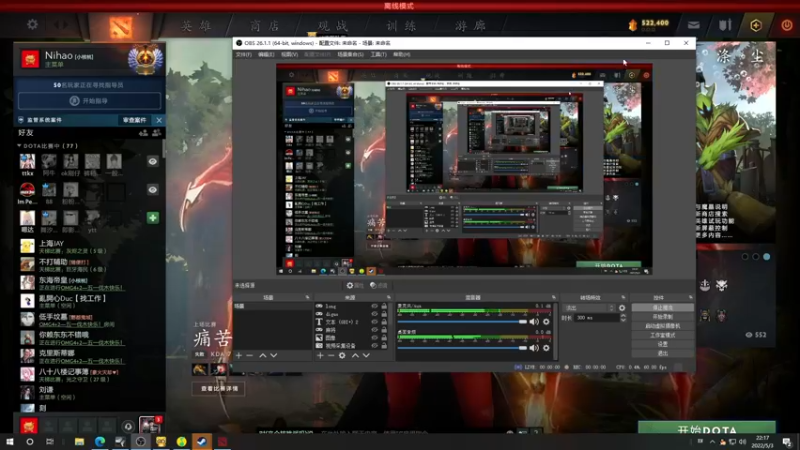Open Steam from the taskbar
This screenshot has width=800, height=450.
point(202,441)
